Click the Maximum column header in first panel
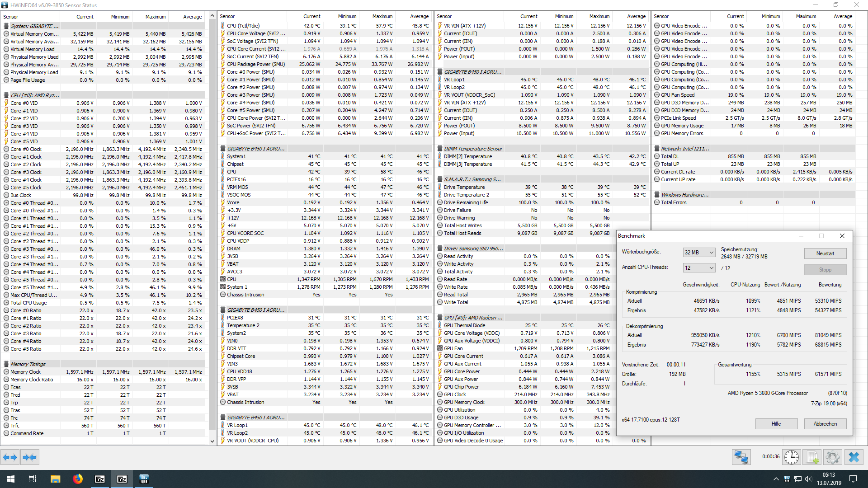 (155, 17)
